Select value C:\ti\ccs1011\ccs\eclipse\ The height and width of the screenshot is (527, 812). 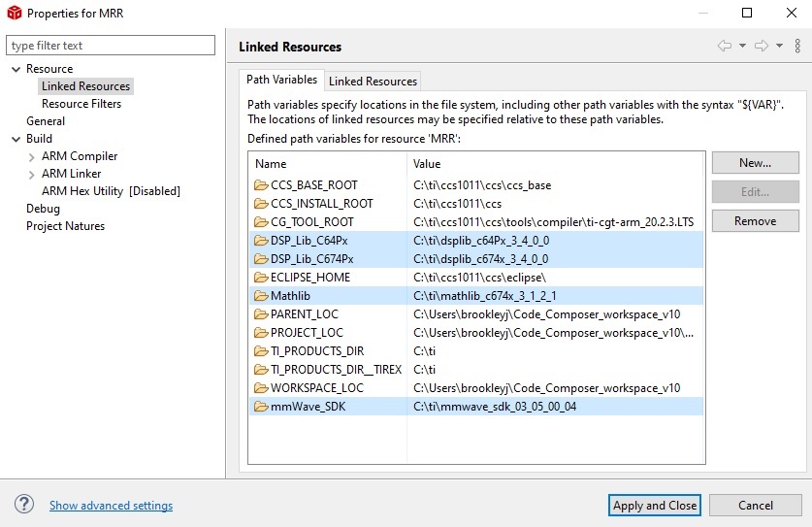(x=479, y=278)
